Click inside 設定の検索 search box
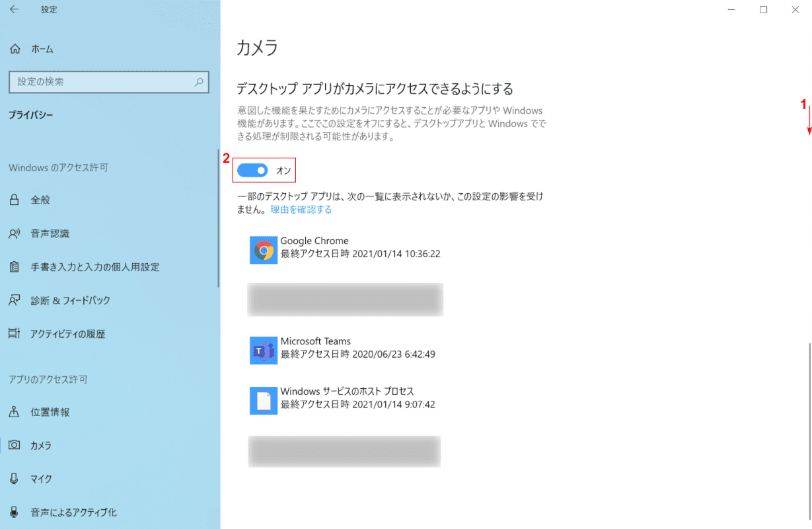 pos(109,82)
